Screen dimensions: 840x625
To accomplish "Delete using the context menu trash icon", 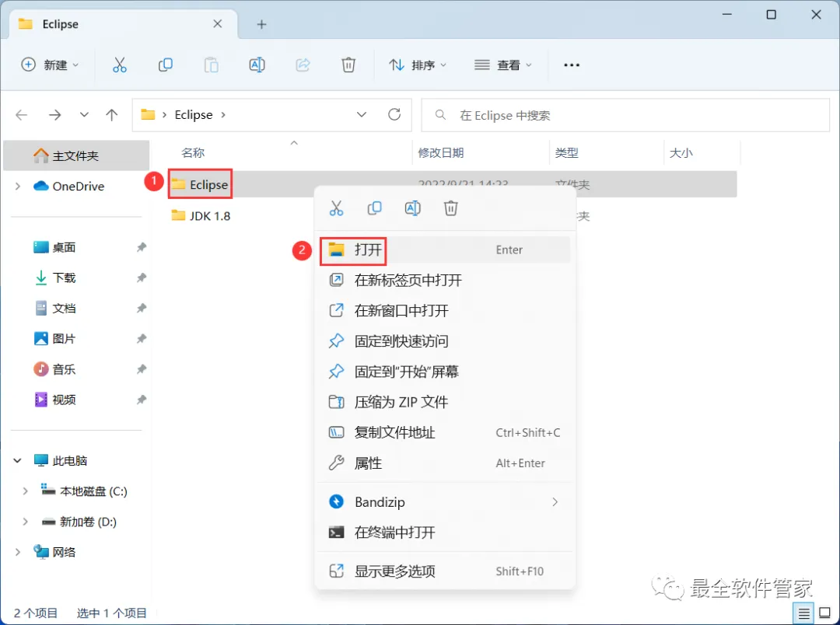I will pos(450,208).
